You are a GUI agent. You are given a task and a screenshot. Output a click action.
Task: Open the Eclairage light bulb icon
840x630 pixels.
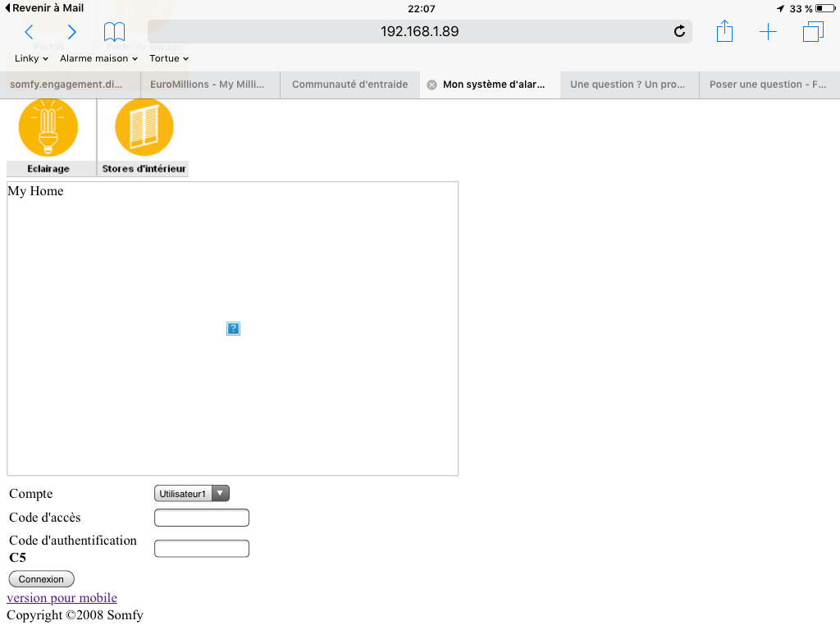coord(48,128)
